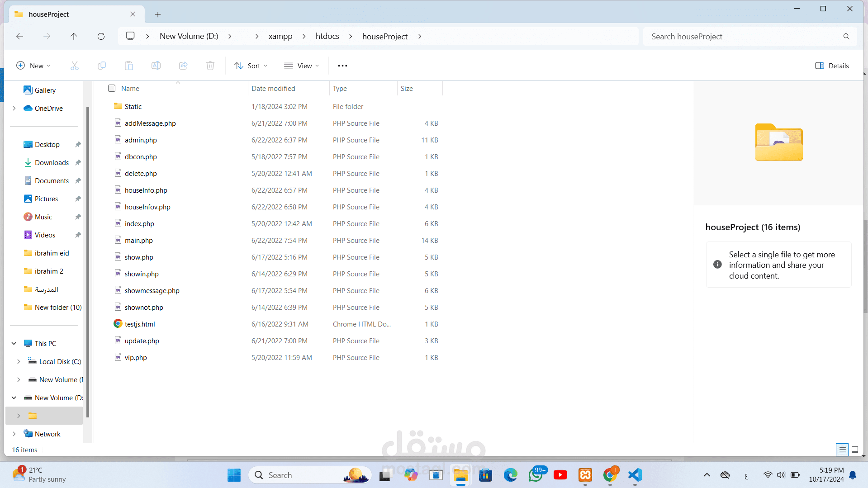The height and width of the screenshot is (488, 868).
Task: Click the Cut scissors icon in toolbar
Action: [x=75, y=66]
